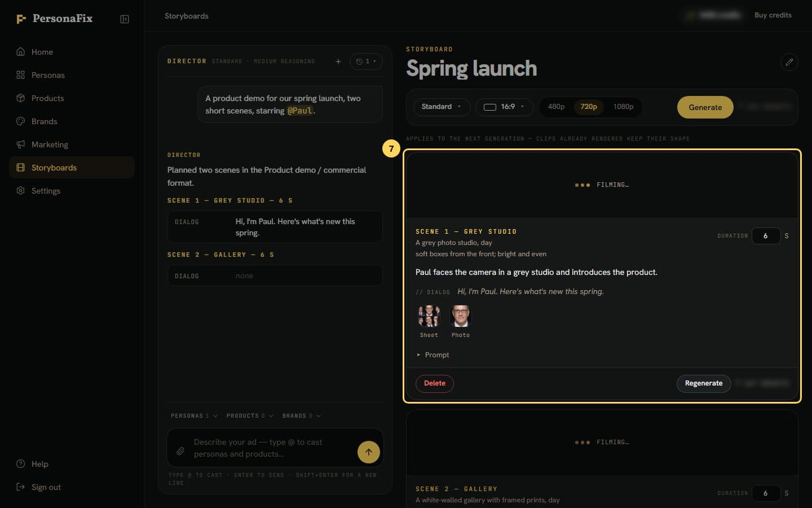The height and width of the screenshot is (508, 812).
Task: Select Storyboards in sidebar
Action: pyautogui.click(x=72, y=168)
